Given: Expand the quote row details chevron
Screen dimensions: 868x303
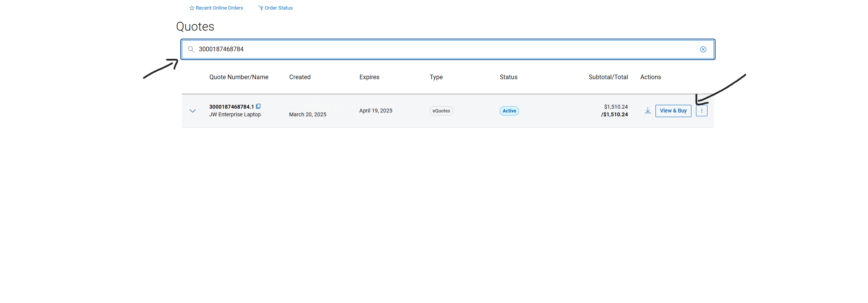Looking at the screenshot, I should point(193,111).
